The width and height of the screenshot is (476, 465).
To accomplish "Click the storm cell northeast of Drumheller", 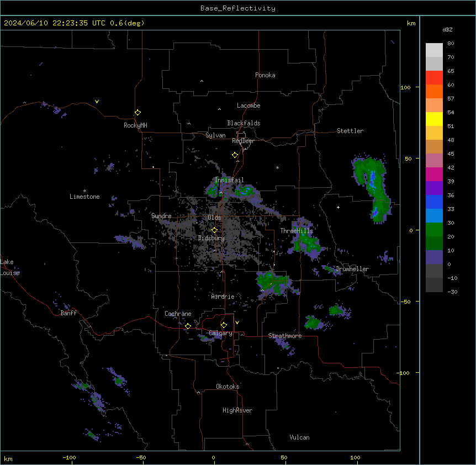I will (x=372, y=188).
